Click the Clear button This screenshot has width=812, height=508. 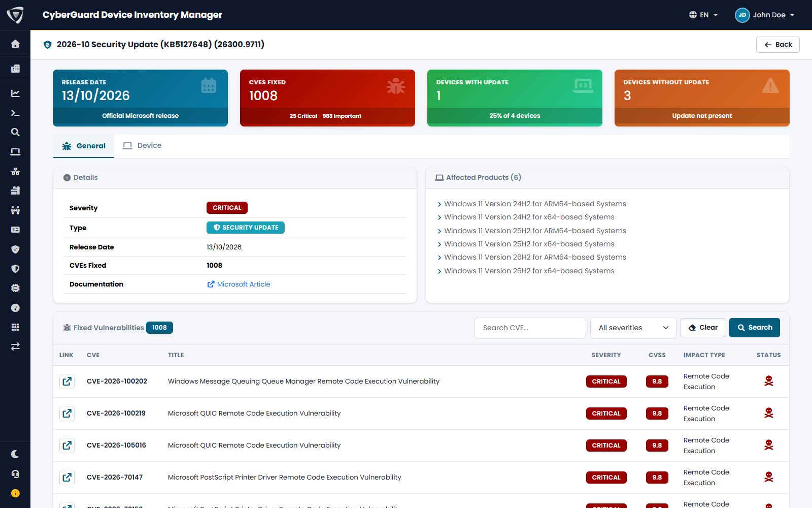coord(703,328)
